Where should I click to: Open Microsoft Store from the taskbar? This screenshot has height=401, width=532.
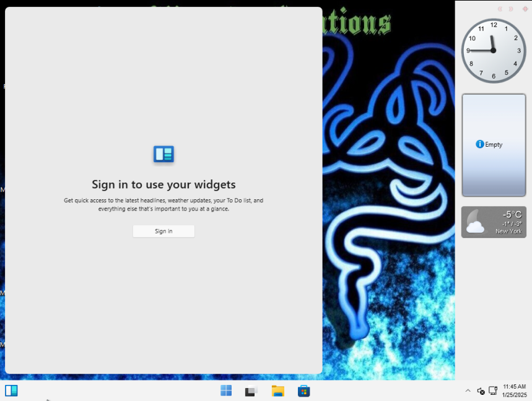point(303,391)
